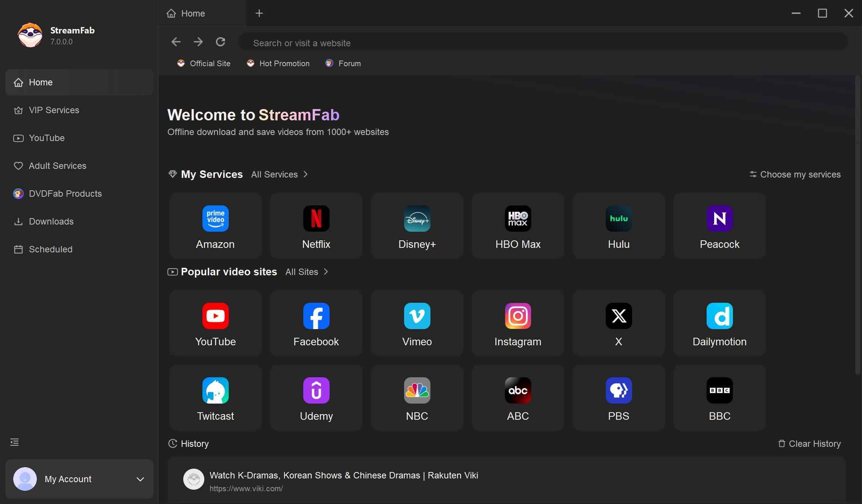Switch to the Home tab
This screenshot has height=504, width=862.
click(193, 13)
